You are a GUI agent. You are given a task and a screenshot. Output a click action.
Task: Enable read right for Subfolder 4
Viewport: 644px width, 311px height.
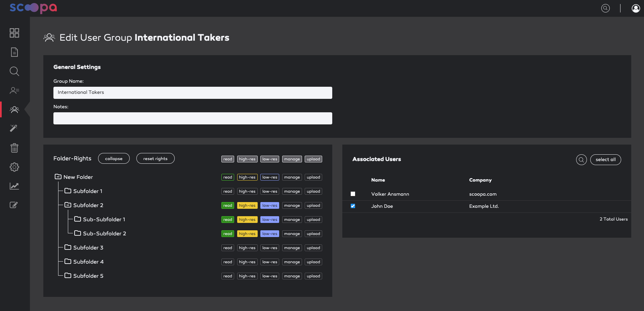(x=228, y=262)
